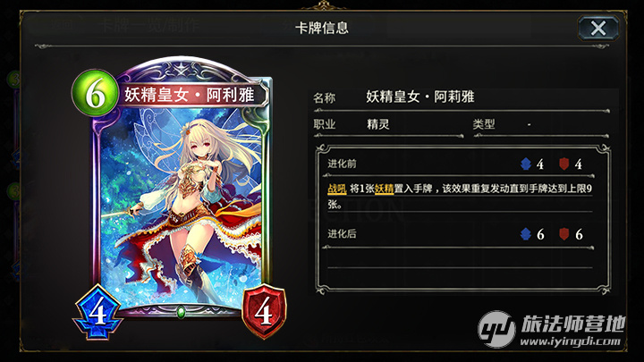Open the highlighted 战吼 keyword link
The height and width of the screenshot is (362, 644).
click(x=337, y=189)
